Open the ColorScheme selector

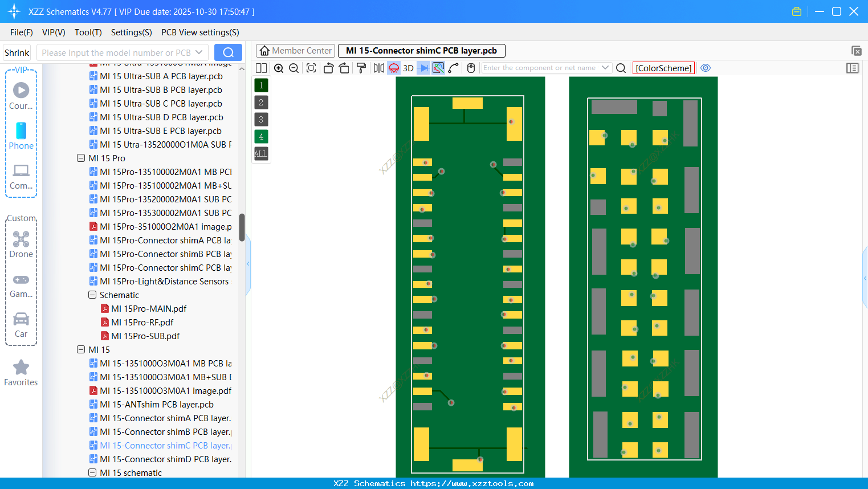pyautogui.click(x=663, y=68)
